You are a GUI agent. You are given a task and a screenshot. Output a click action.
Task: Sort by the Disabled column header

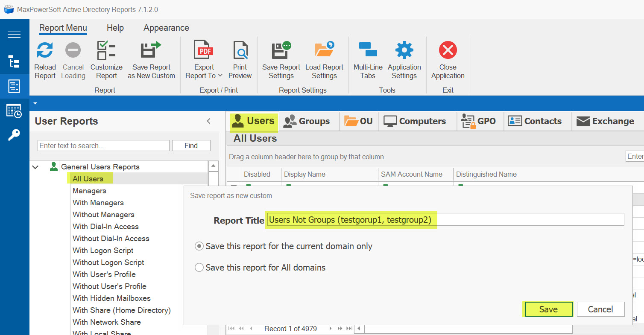click(261, 174)
